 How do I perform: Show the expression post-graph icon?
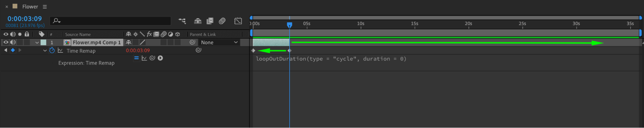pyautogui.click(x=144, y=58)
